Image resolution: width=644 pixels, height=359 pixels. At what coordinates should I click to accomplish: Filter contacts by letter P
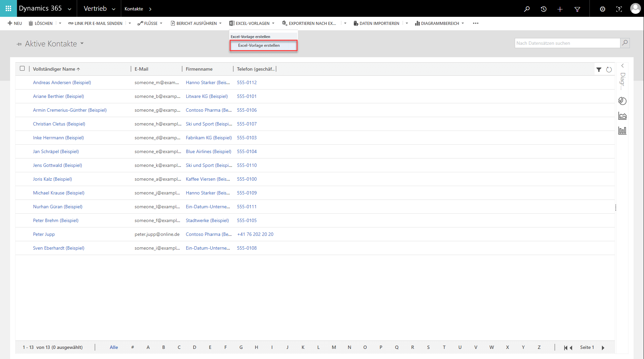381,347
